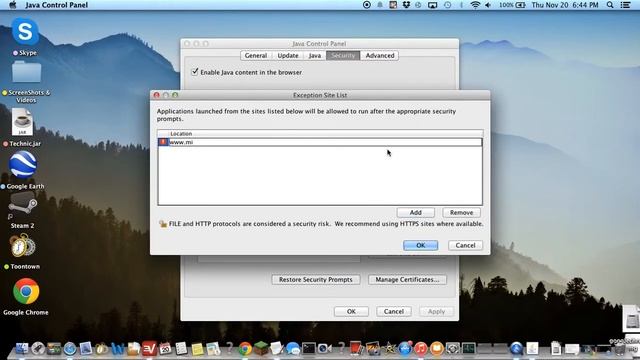Open Terminal in the dock
The height and width of the screenshot is (360, 640).
(x=309, y=348)
